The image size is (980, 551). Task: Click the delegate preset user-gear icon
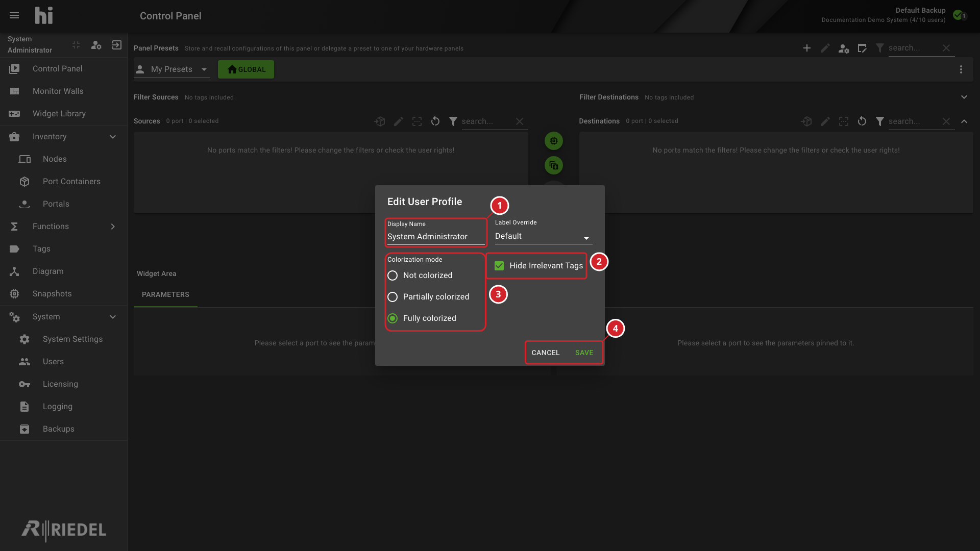click(x=844, y=48)
